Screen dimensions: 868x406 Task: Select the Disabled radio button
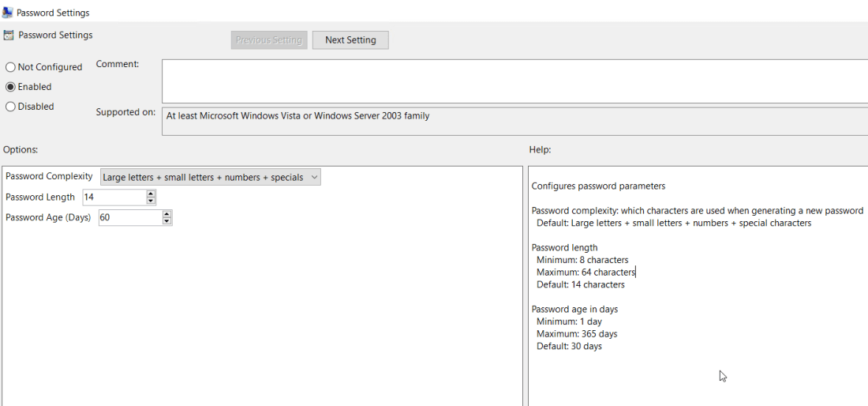point(10,107)
